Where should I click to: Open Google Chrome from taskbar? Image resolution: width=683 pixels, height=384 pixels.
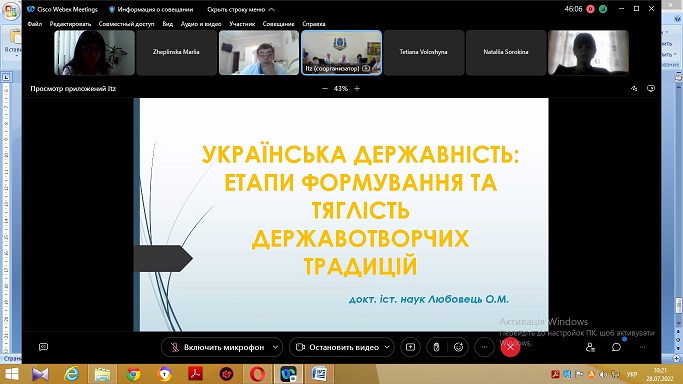pos(133,374)
